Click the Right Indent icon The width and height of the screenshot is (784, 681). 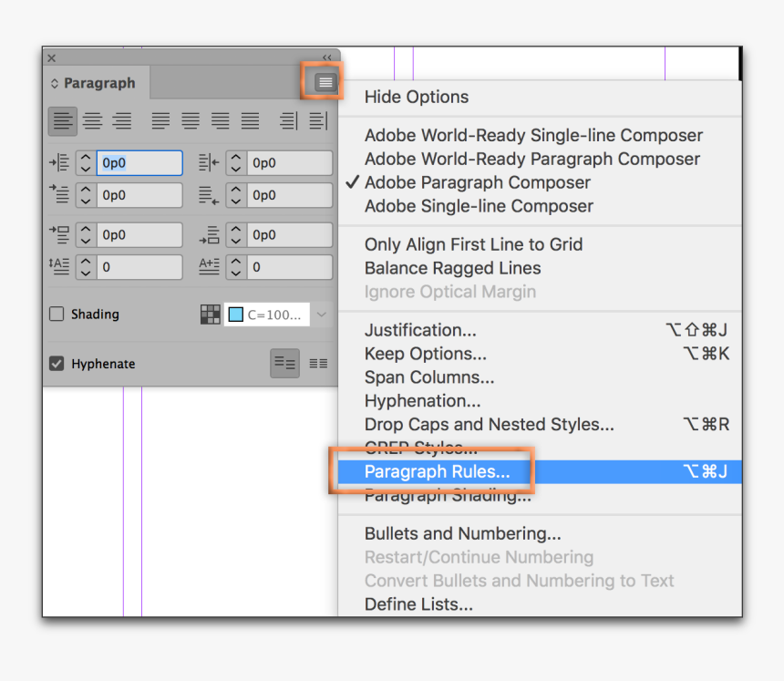(209, 162)
